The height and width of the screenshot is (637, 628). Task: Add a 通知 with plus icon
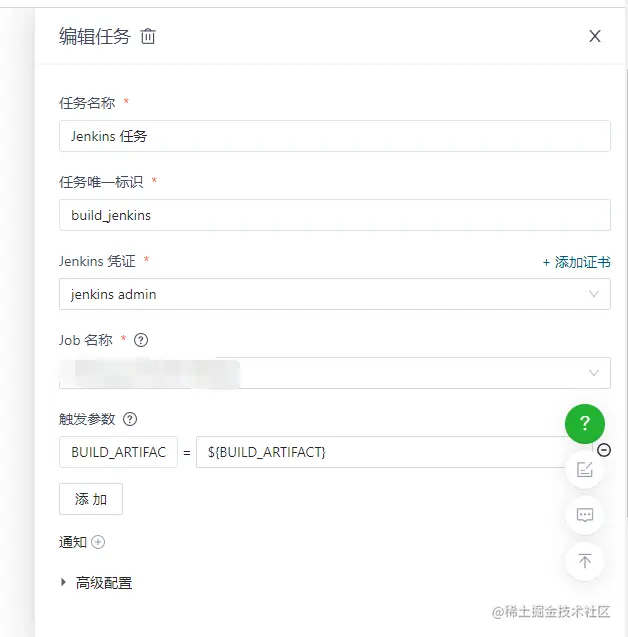click(98, 542)
